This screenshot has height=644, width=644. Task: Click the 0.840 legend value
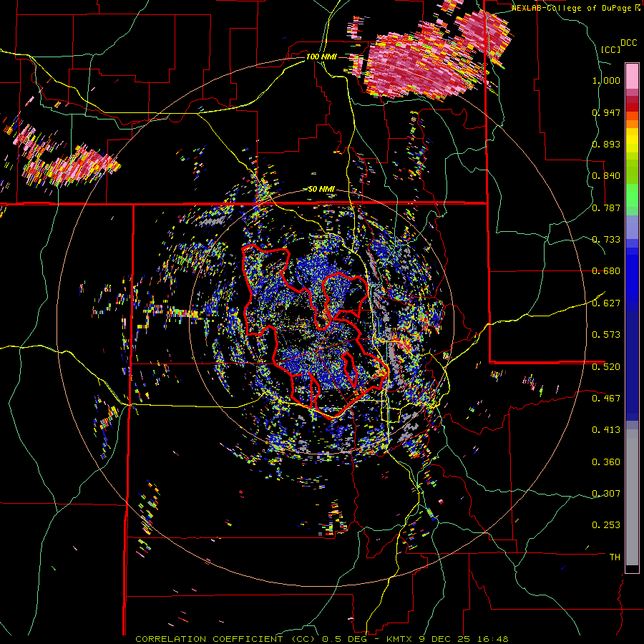click(x=606, y=176)
